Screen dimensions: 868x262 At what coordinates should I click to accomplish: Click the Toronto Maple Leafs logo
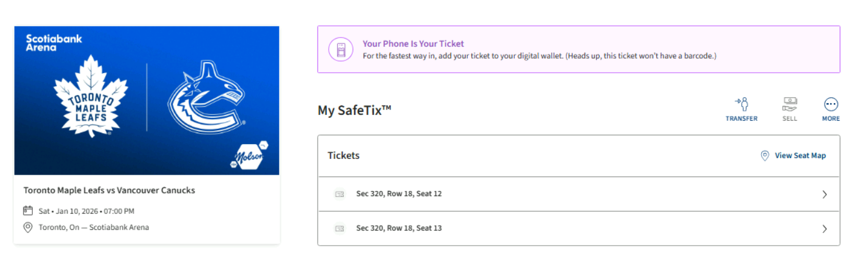coord(91,97)
